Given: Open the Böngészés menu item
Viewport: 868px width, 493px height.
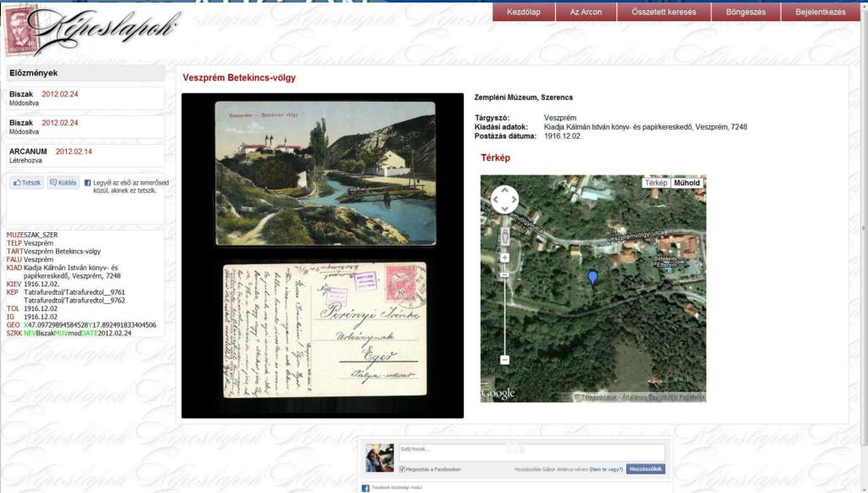Looking at the screenshot, I should click(x=746, y=12).
